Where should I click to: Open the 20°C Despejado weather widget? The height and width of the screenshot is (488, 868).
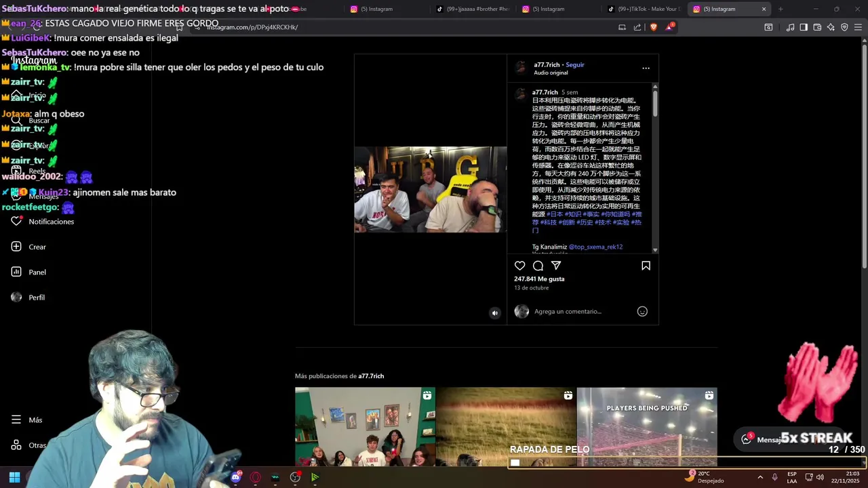point(705,477)
